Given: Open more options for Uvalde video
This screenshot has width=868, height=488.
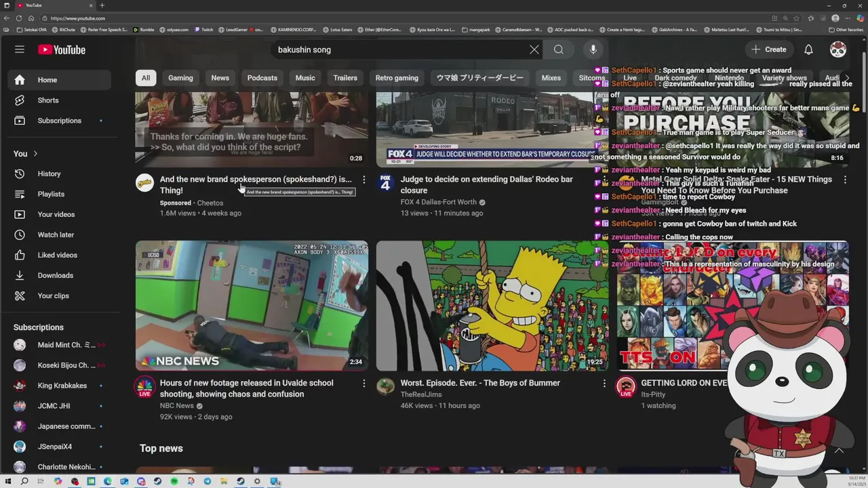Looking at the screenshot, I should pos(363,383).
